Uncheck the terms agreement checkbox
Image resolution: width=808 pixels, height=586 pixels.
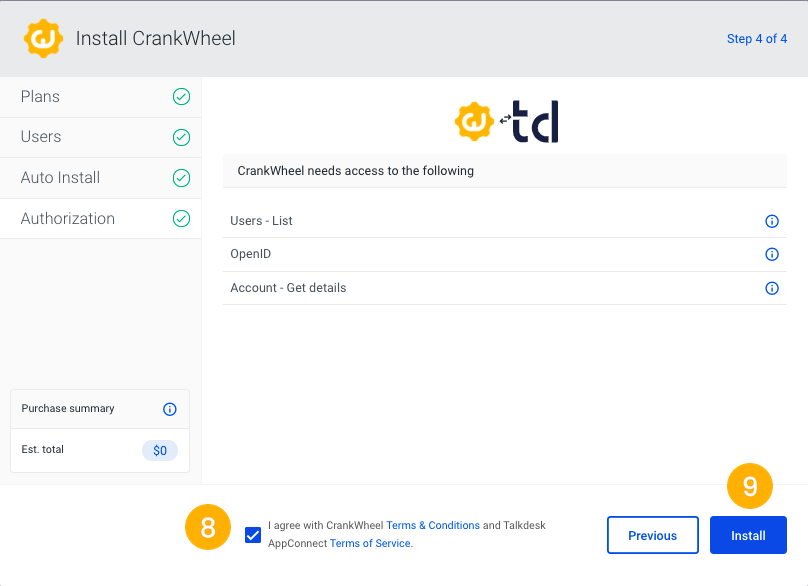(252, 535)
